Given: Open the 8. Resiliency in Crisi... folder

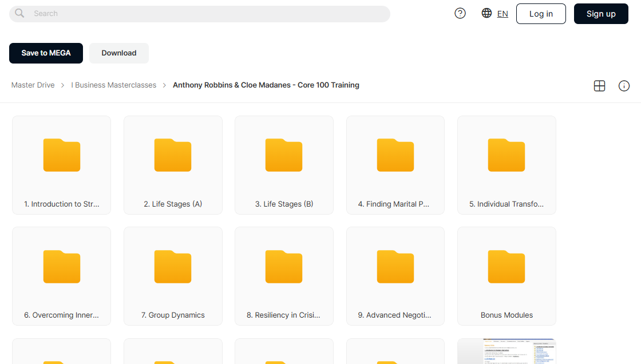Looking at the screenshot, I should 284,276.
